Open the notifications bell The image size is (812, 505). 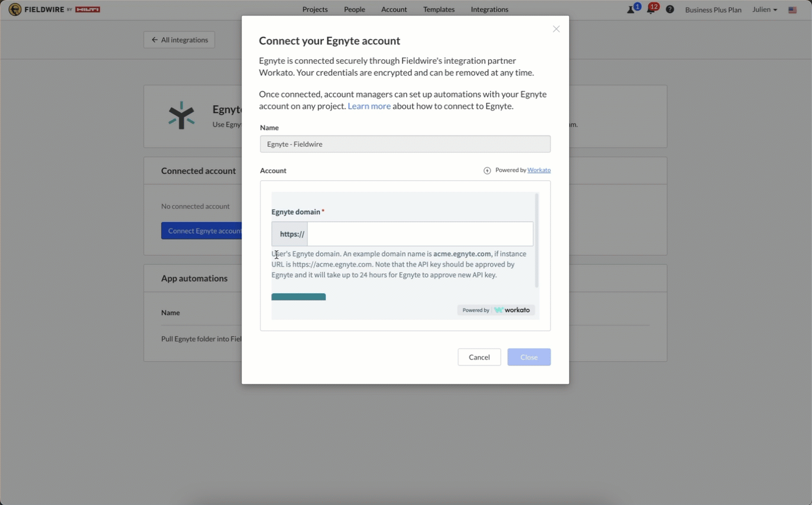click(x=651, y=9)
